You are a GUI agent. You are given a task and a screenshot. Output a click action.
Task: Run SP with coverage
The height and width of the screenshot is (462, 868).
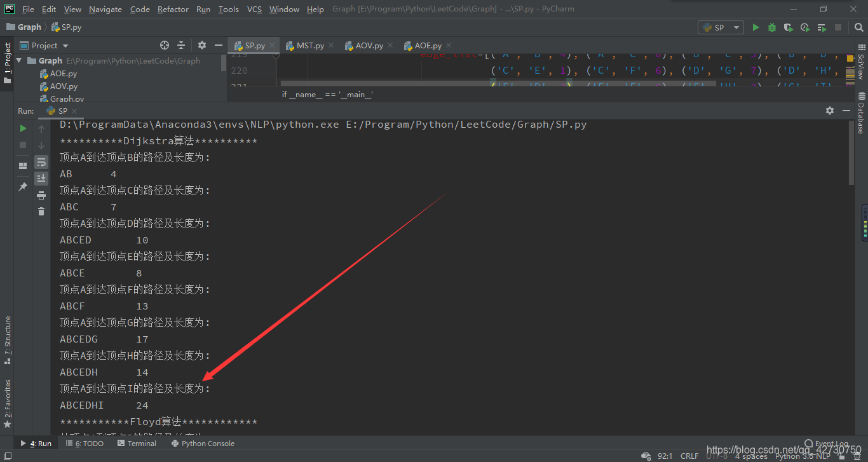(x=789, y=27)
